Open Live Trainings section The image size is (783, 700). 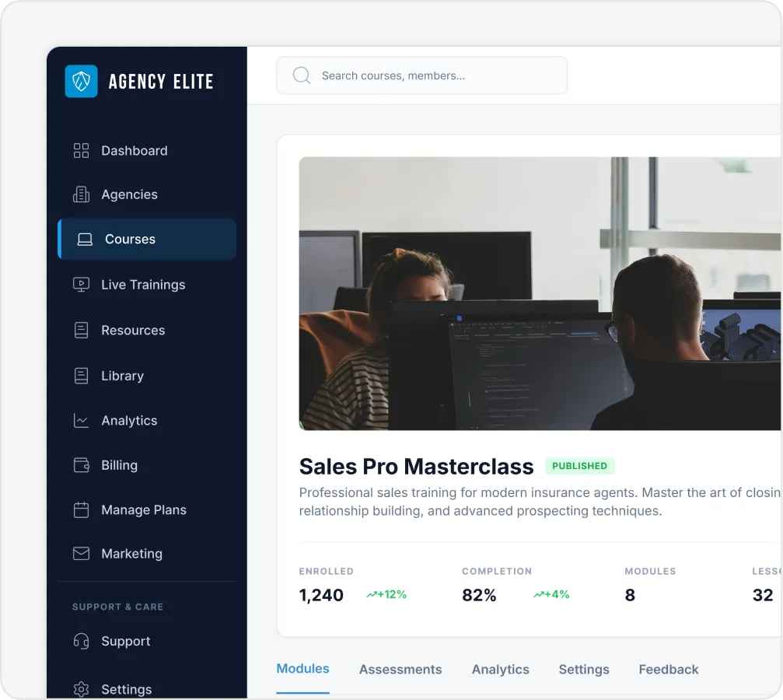tap(147, 285)
